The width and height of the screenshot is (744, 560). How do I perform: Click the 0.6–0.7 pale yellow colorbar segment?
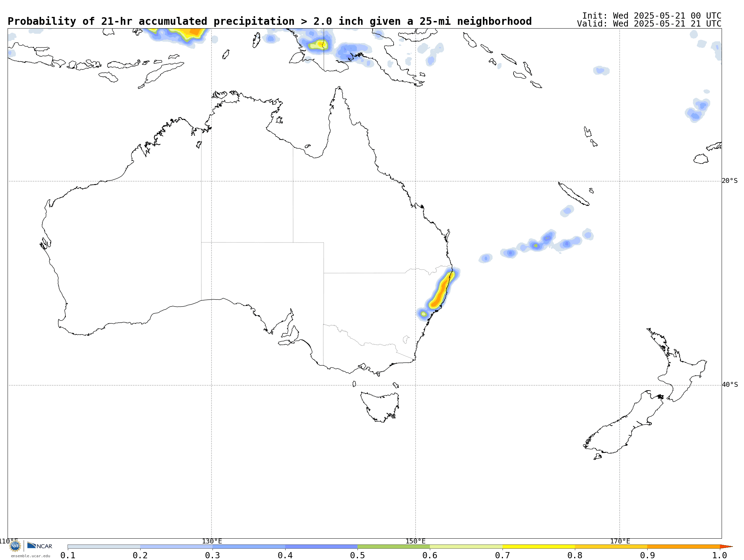466,547
